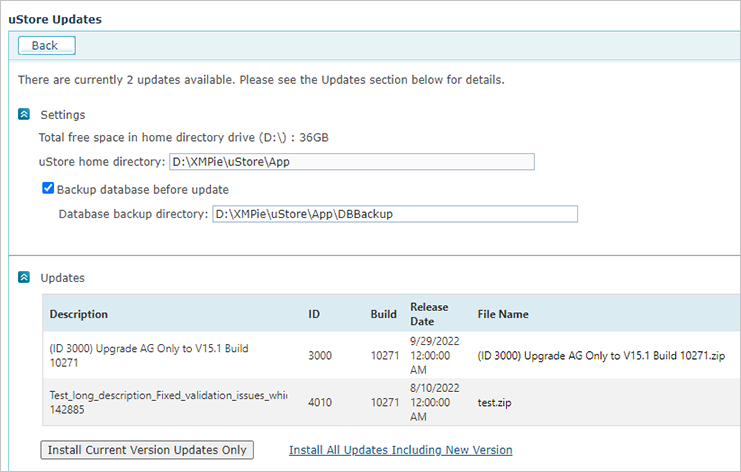The image size is (741, 472).
Task: Click the Release Date column header
Action: 429,314
